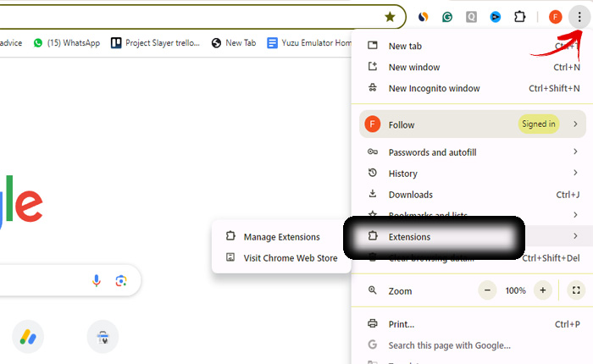
Task: Decrease zoom with the minus button
Action: [x=487, y=290]
